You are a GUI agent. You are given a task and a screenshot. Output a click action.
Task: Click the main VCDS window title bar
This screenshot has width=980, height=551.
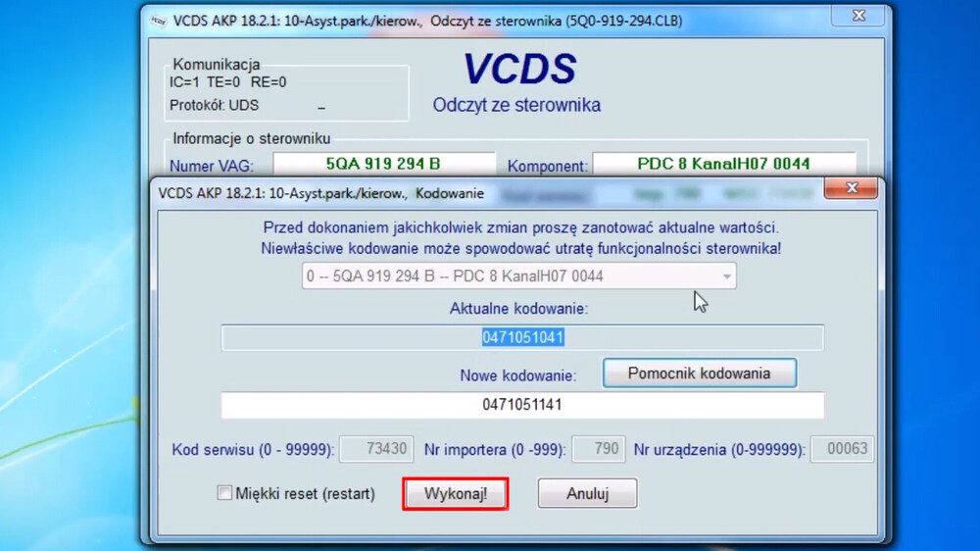coord(490,21)
